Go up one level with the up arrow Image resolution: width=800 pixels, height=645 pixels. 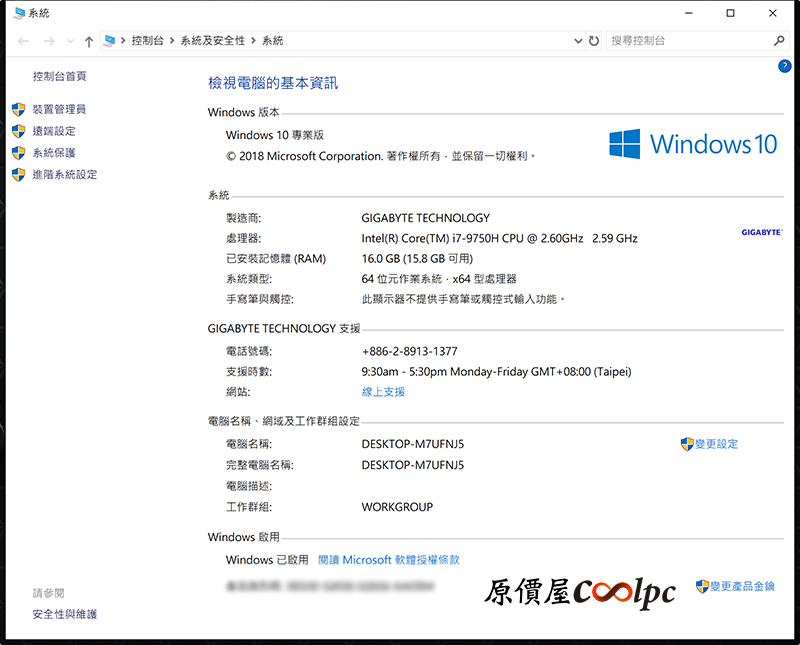tap(89, 41)
